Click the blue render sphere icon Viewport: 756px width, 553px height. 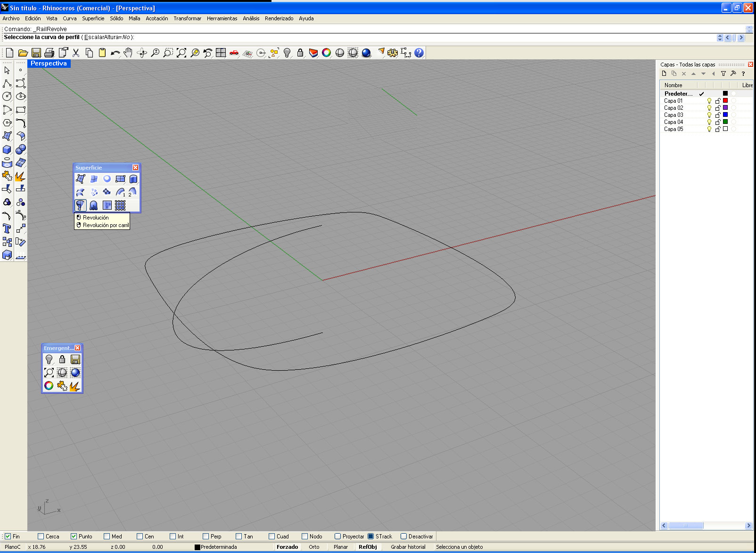tap(366, 53)
